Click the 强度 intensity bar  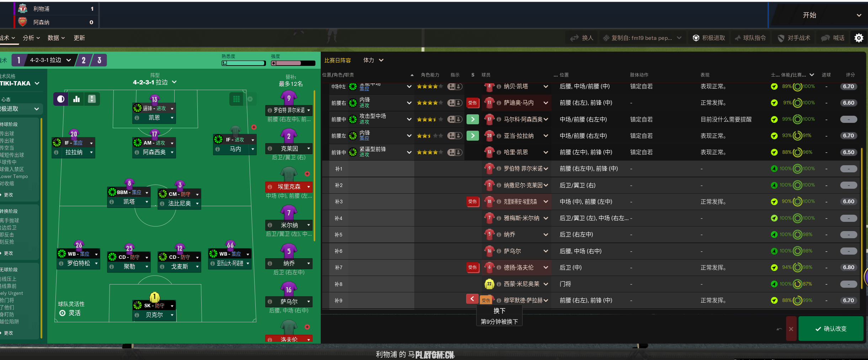click(x=293, y=63)
